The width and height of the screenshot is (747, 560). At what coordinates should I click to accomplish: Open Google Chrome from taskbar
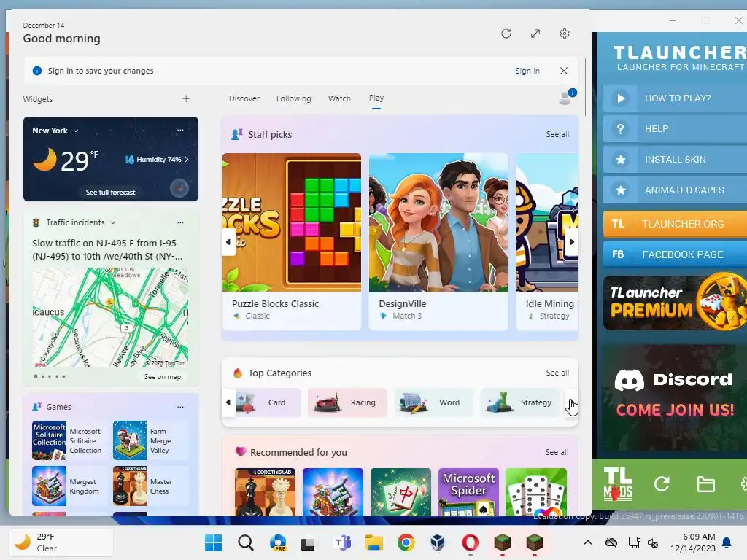406,542
